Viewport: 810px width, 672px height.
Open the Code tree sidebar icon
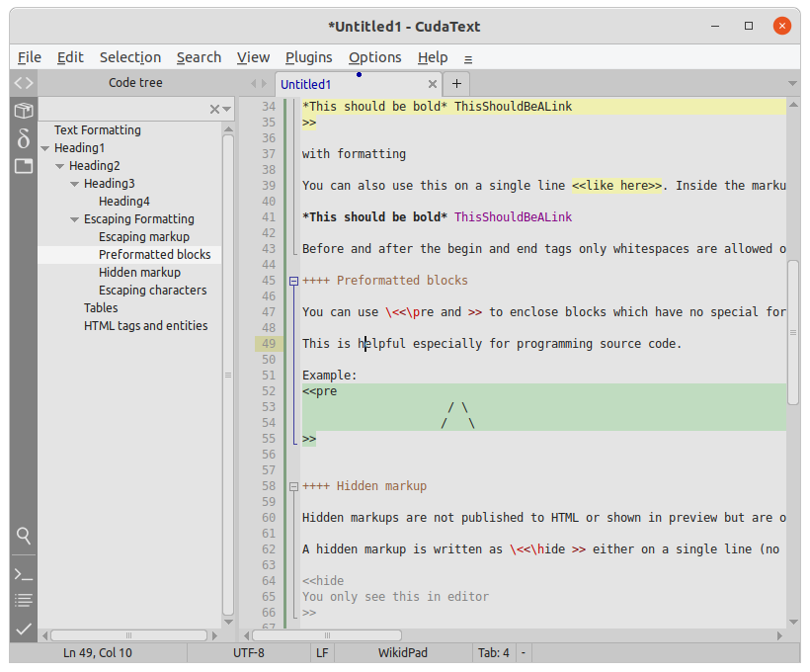tap(24, 84)
